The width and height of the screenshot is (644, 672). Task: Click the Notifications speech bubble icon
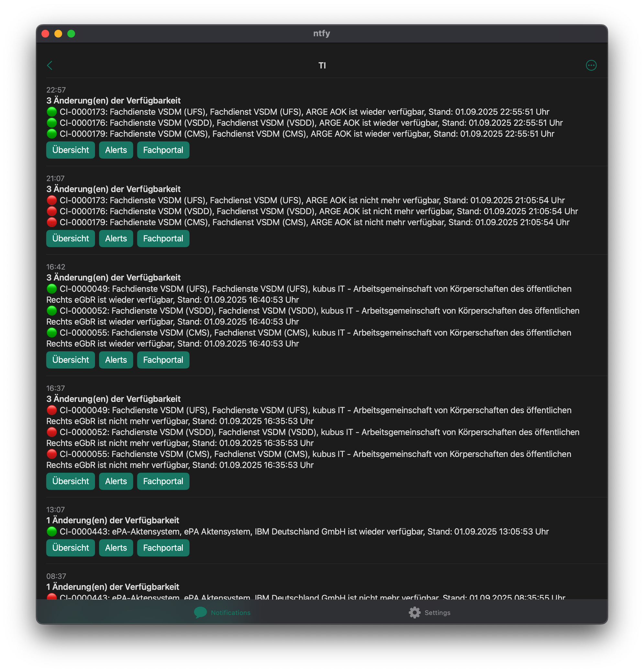[x=200, y=612]
